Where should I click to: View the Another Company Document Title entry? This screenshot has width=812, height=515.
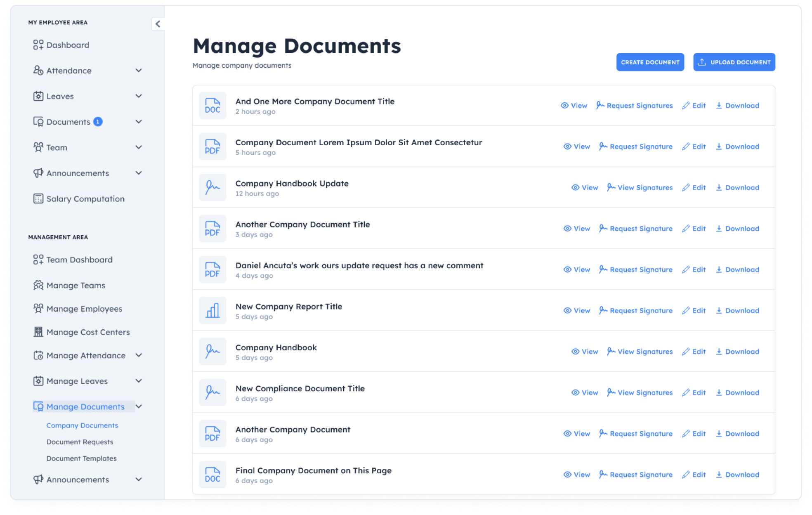click(577, 229)
